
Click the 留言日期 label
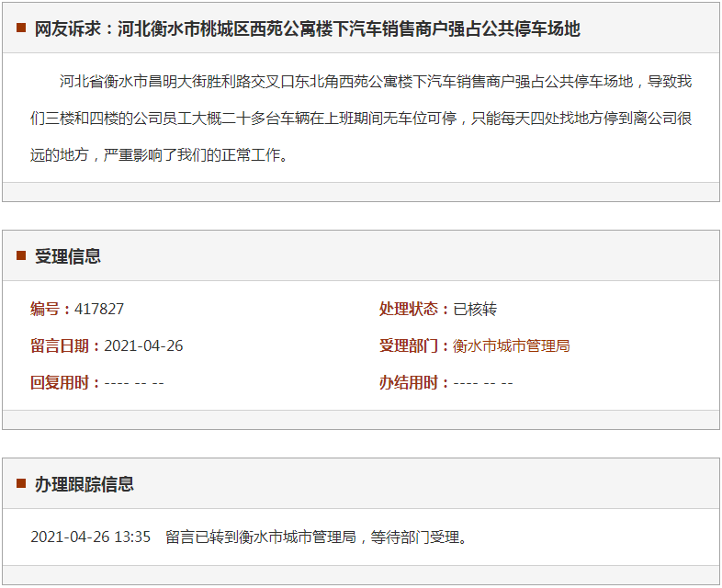[x=62, y=345]
